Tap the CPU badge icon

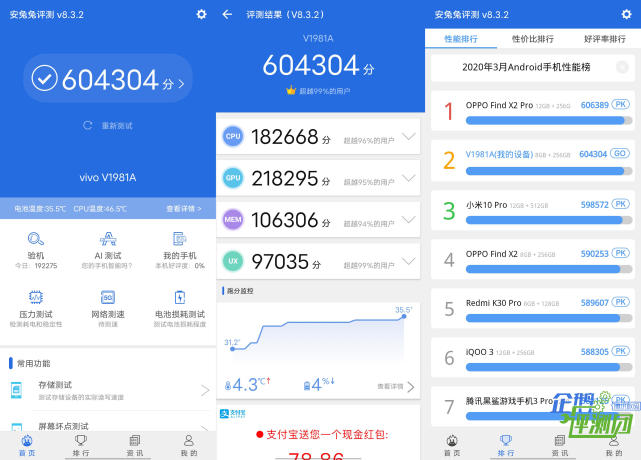[x=233, y=136]
